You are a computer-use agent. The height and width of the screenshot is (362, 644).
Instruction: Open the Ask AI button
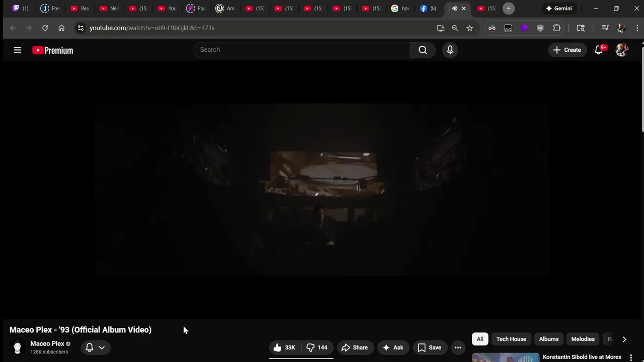(393, 347)
